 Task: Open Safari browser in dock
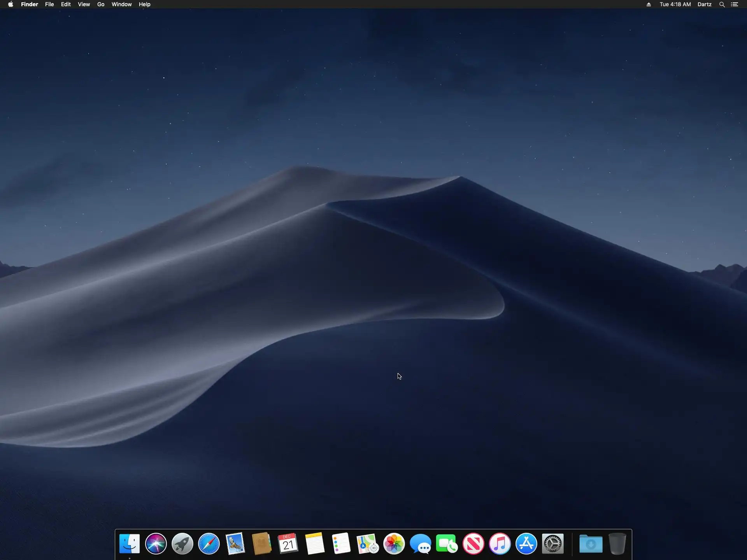[209, 543]
